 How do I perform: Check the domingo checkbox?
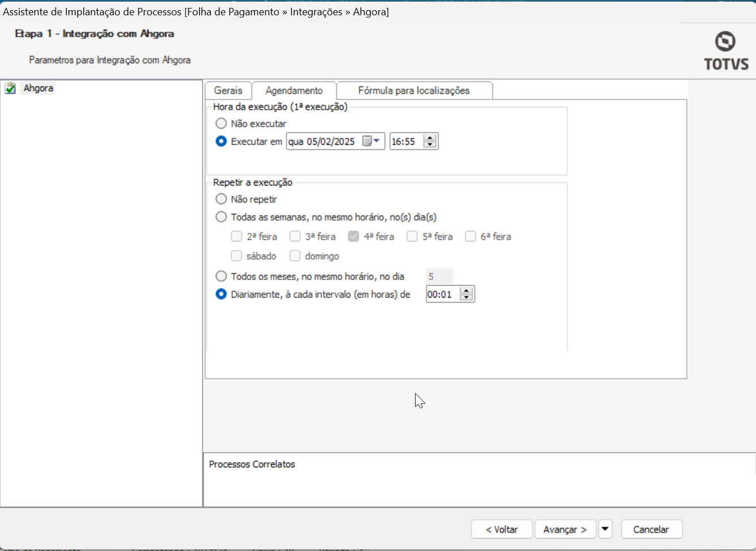(x=295, y=256)
